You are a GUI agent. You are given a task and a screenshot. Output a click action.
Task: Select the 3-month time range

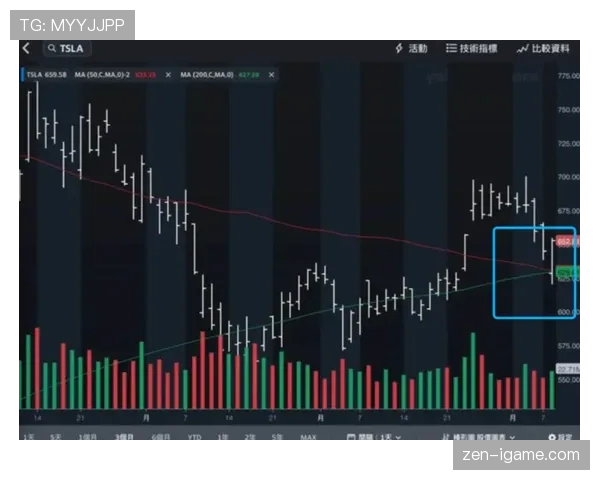coord(127,437)
